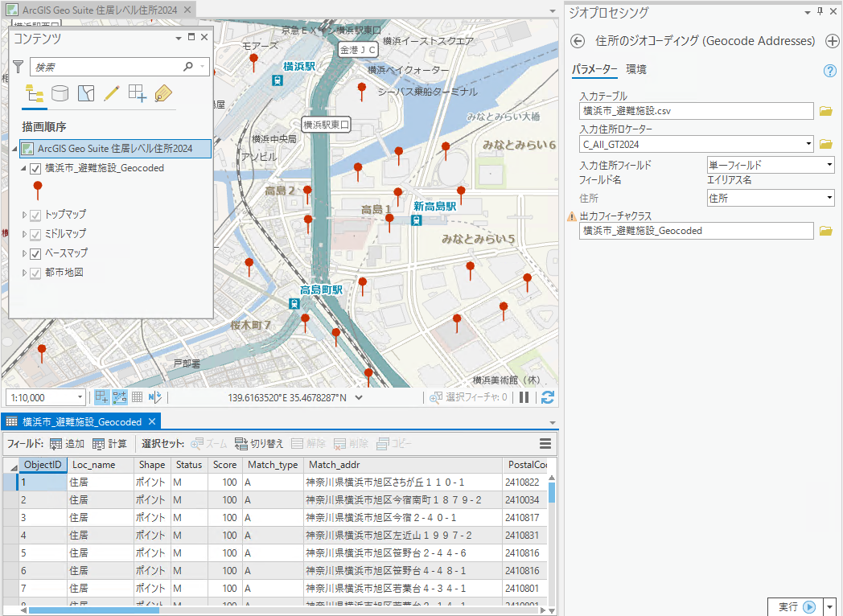Switch to 環境 tab
The width and height of the screenshot is (843, 616).
(636, 69)
